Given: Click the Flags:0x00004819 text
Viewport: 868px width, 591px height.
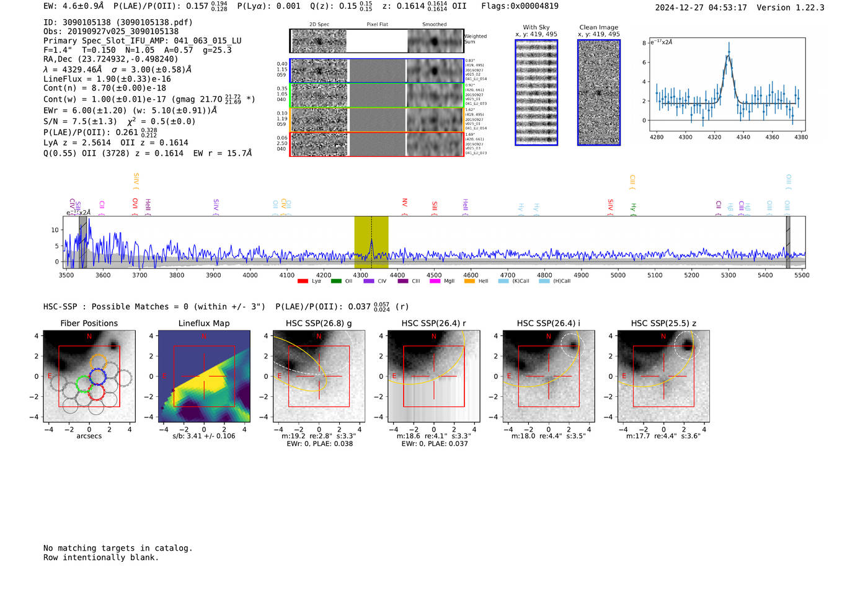Looking at the screenshot, I should [520, 6].
